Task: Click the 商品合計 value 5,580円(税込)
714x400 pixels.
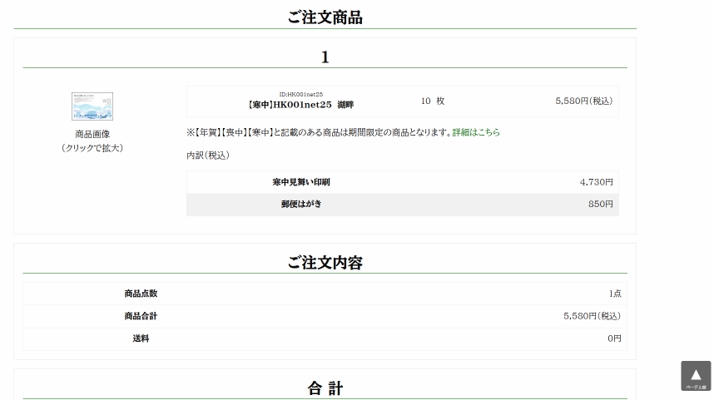Action: click(x=592, y=316)
